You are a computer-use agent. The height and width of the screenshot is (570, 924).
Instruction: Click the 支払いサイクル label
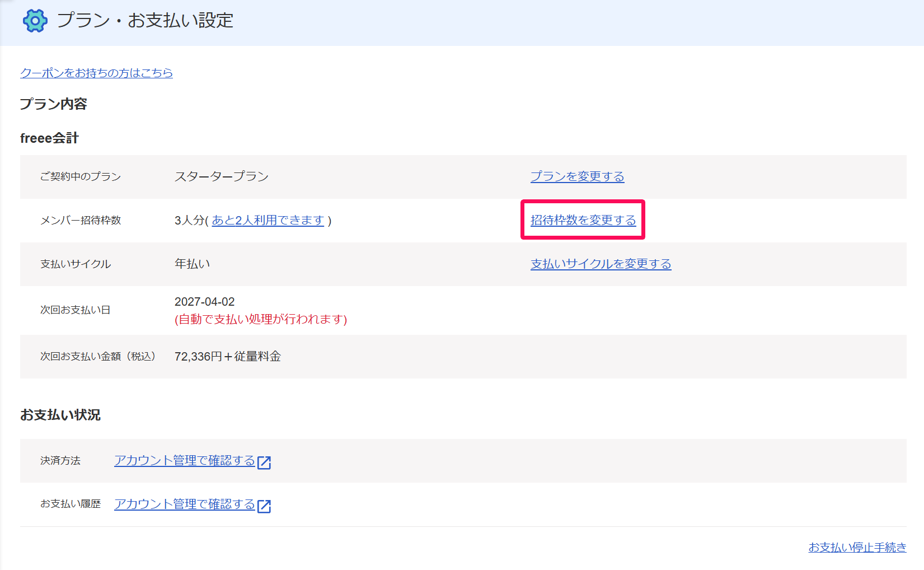click(x=76, y=264)
